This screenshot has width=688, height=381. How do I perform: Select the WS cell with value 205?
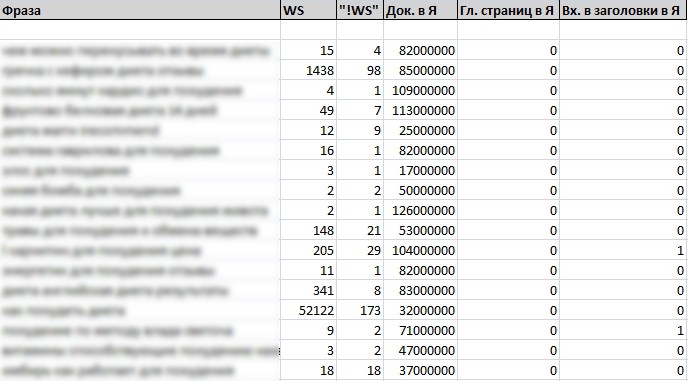(308, 250)
